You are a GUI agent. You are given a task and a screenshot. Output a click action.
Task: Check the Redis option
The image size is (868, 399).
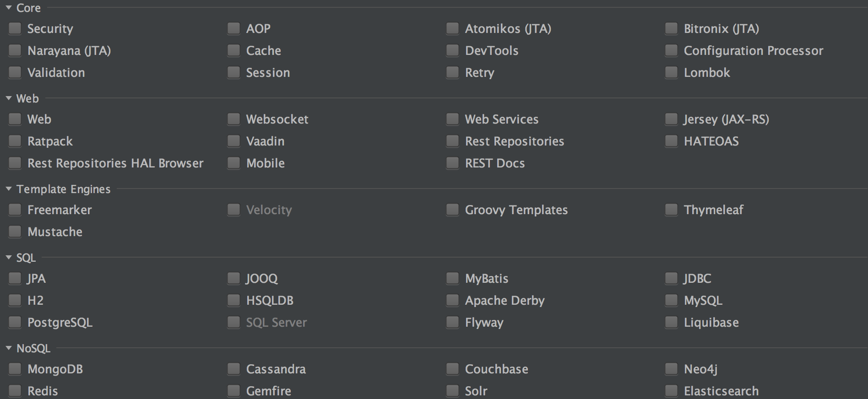(15, 391)
